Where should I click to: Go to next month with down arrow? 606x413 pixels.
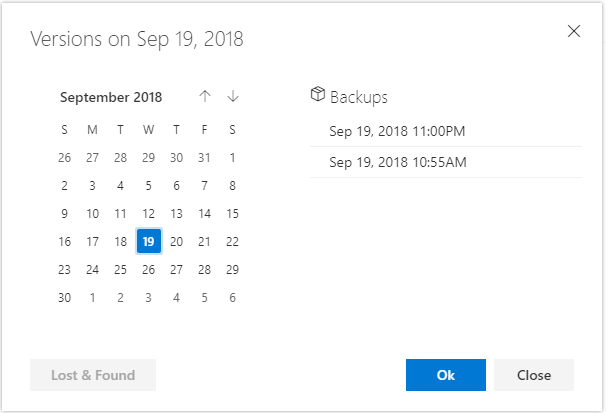[233, 96]
